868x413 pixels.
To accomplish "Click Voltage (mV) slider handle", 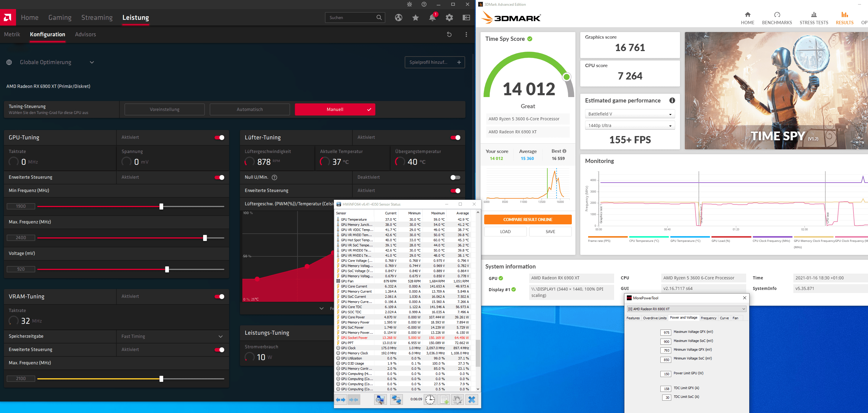I will tap(167, 269).
